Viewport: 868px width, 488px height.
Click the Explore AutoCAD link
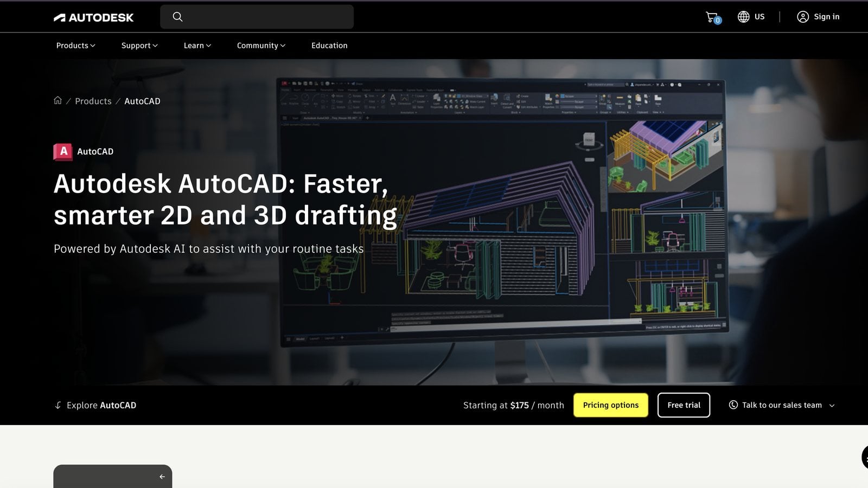[101, 405]
